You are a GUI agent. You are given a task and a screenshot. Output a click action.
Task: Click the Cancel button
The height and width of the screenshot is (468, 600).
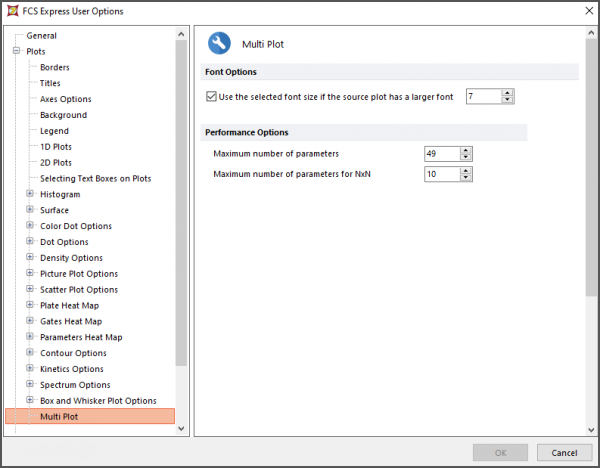pyautogui.click(x=564, y=453)
